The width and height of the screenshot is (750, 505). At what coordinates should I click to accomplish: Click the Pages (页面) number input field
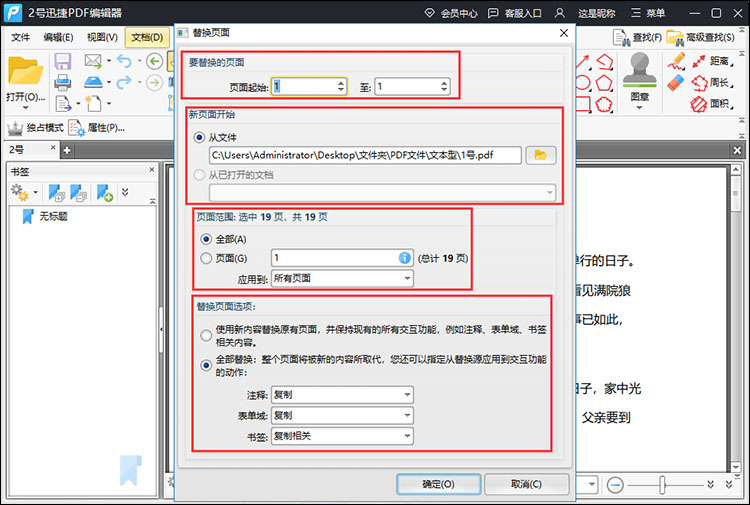coord(342,258)
